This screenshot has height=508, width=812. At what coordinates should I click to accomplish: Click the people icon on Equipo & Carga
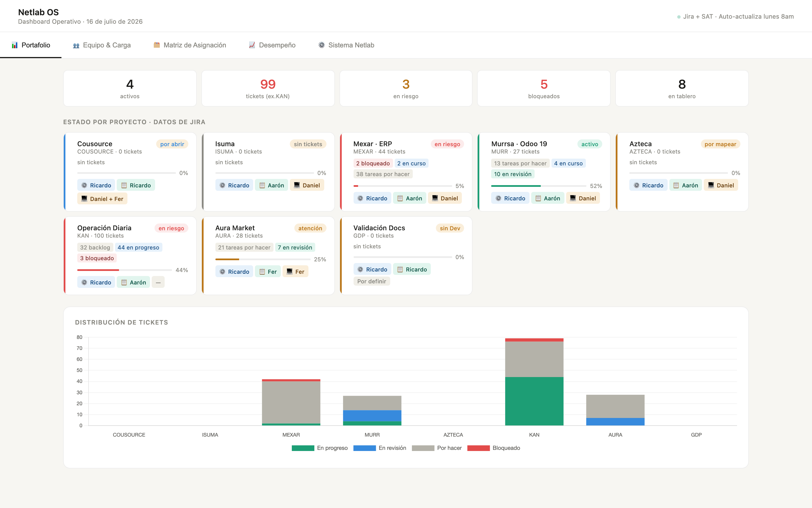76,45
